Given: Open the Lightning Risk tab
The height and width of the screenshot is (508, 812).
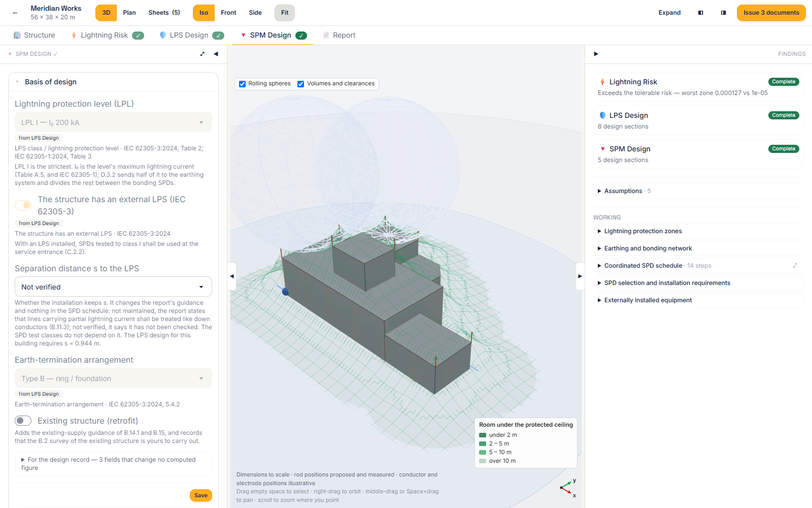Looking at the screenshot, I should [107, 35].
